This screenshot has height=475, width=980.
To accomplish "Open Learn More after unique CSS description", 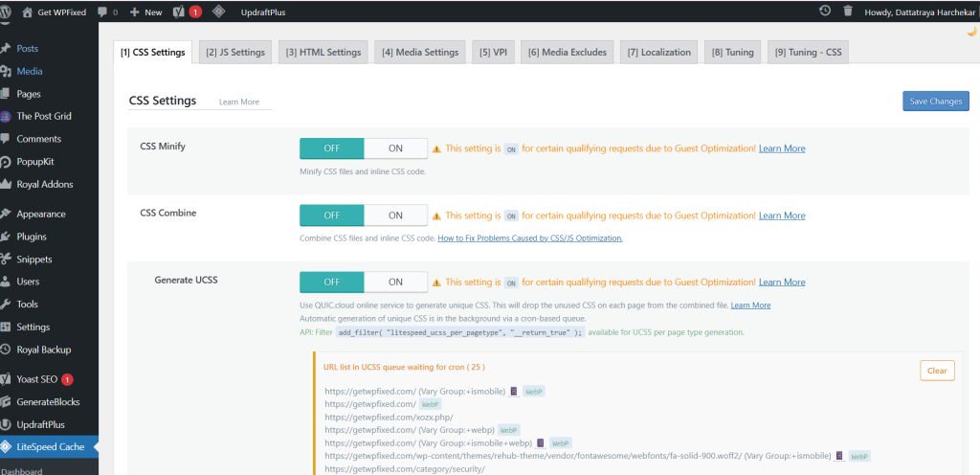I will click(x=750, y=305).
